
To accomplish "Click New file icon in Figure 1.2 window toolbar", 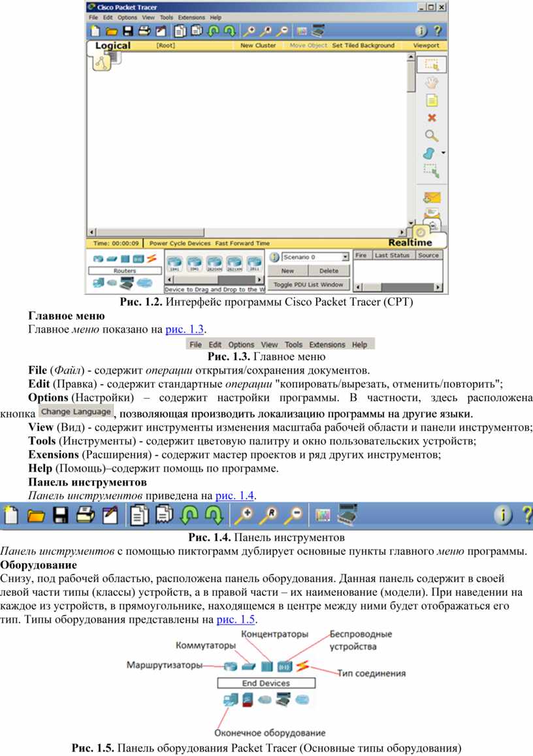I will click(95, 31).
